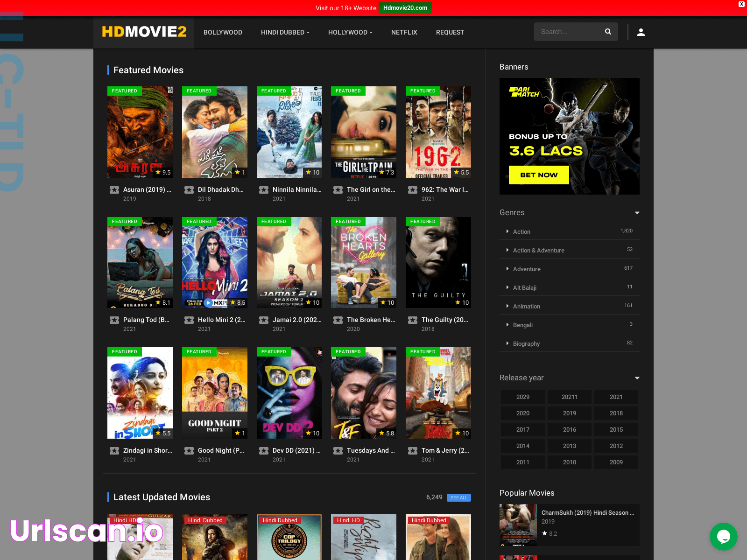Click the ticket icon beside 962: The War
Screen dimensions: 747x560
413,190
